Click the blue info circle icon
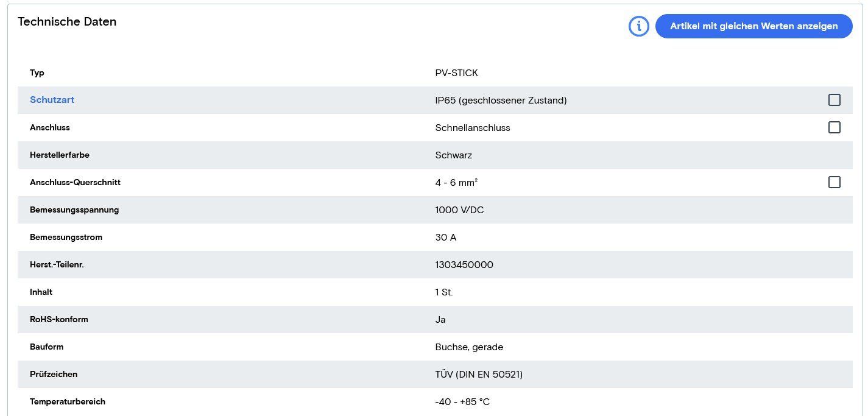868x416 pixels. pyautogui.click(x=639, y=26)
